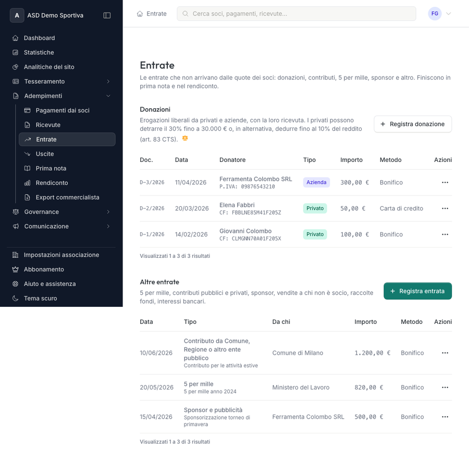Viewport: 469px width, 476px height.
Task: Click document number D-1/2026
Action: click(x=152, y=234)
